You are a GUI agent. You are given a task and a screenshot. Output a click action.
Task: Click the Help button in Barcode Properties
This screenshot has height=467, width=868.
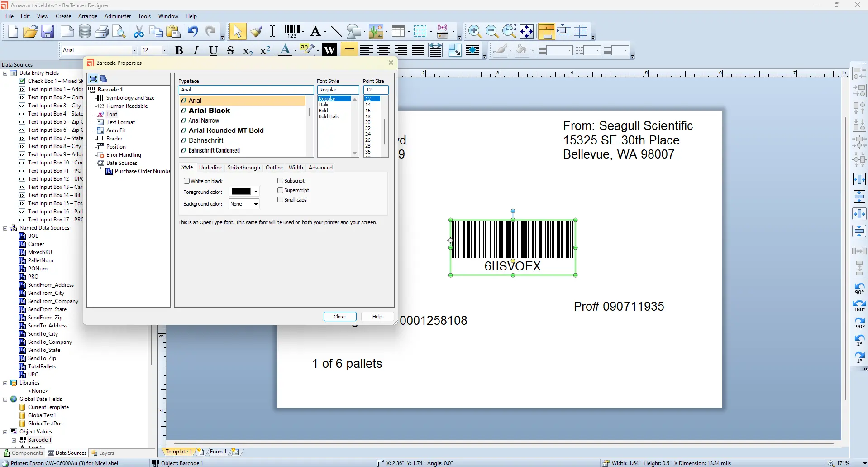pos(377,317)
